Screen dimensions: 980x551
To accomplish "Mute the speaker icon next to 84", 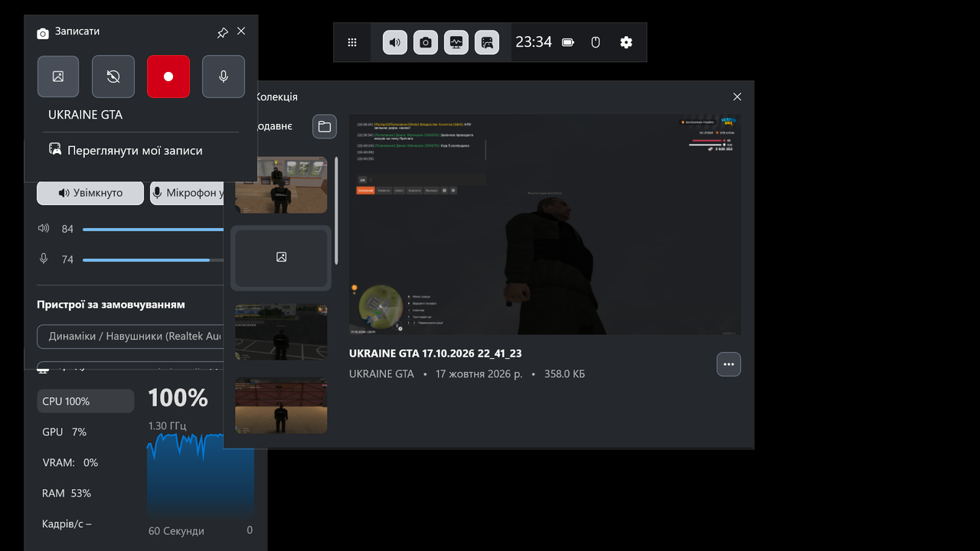I will click(44, 228).
